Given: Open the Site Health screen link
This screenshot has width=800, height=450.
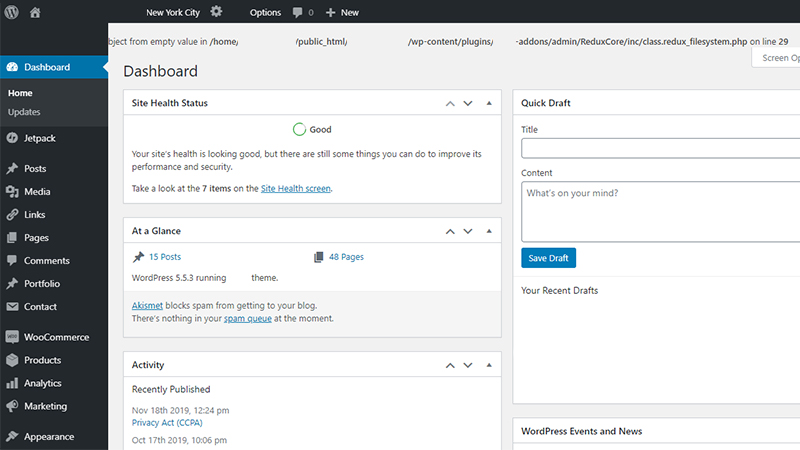Looking at the screenshot, I should pyautogui.click(x=296, y=188).
